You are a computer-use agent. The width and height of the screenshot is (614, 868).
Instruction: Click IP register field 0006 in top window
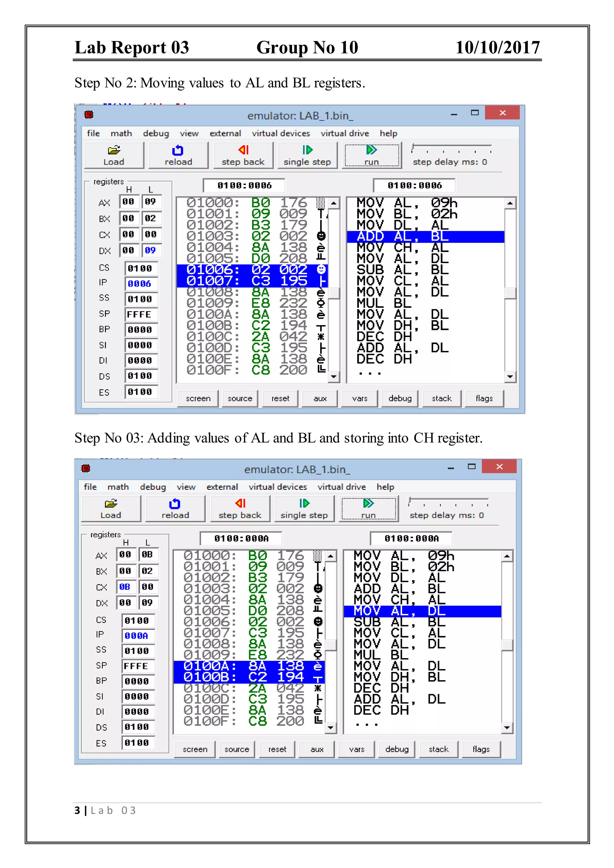click(x=141, y=284)
